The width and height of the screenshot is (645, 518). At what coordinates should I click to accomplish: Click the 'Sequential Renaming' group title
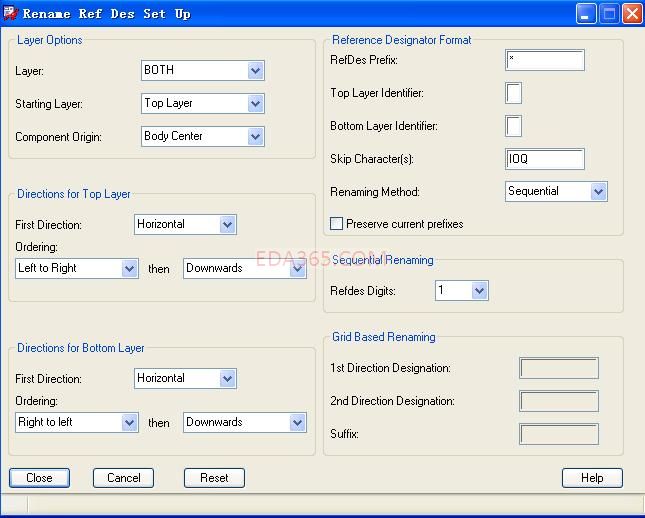pyautogui.click(x=383, y=260)
